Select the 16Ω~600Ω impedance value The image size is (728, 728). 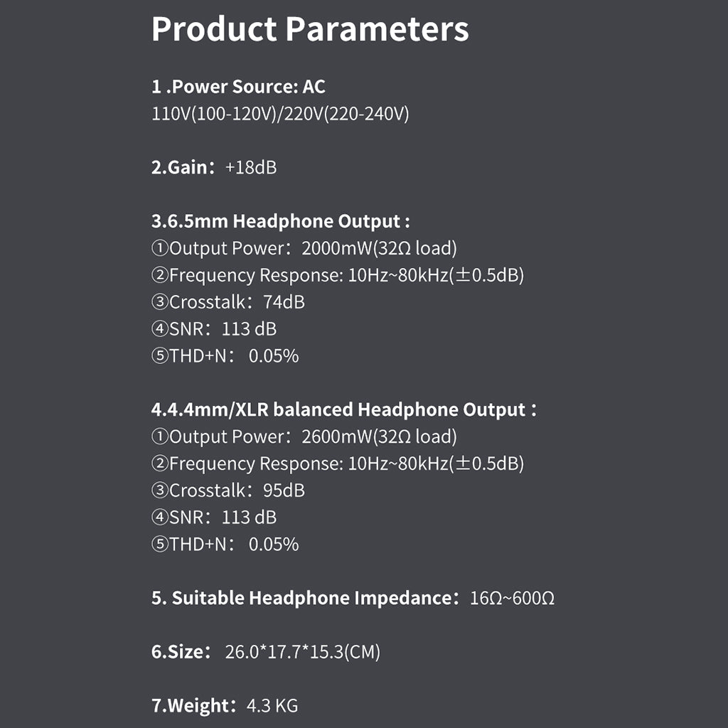pos(512,599)
